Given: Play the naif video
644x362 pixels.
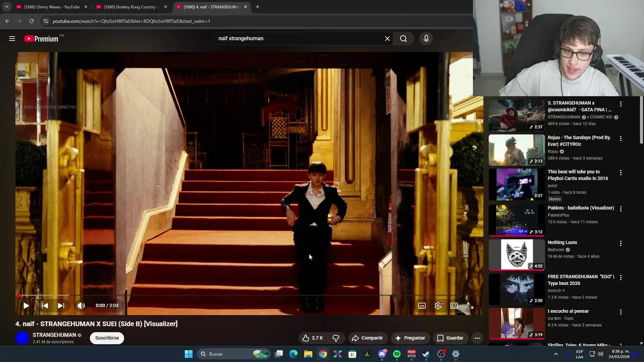Looking at the screenshot, I should pos(26,305).
